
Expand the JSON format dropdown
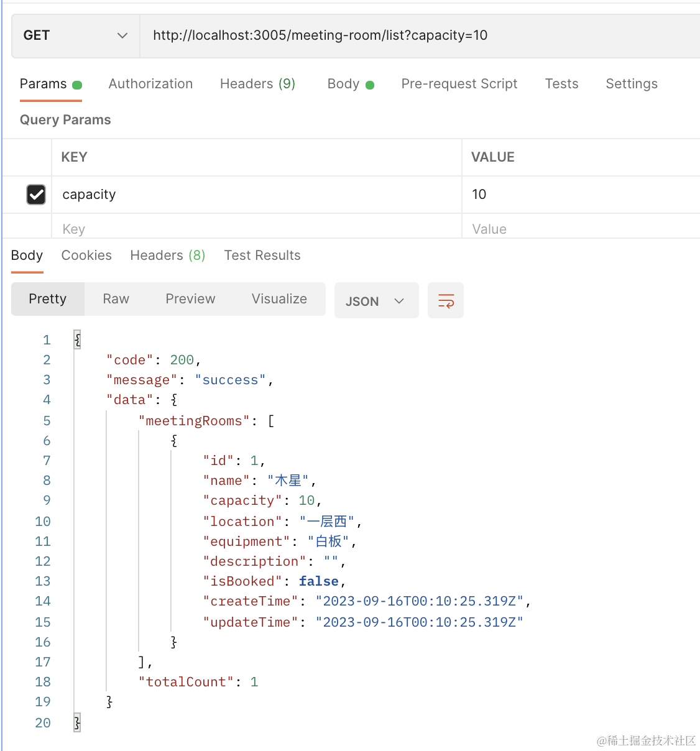375,301
